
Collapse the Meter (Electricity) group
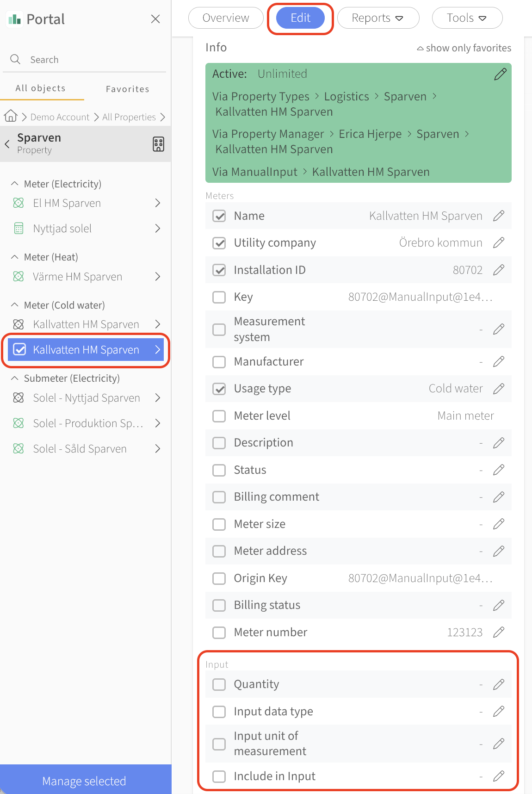click(15, 184)
